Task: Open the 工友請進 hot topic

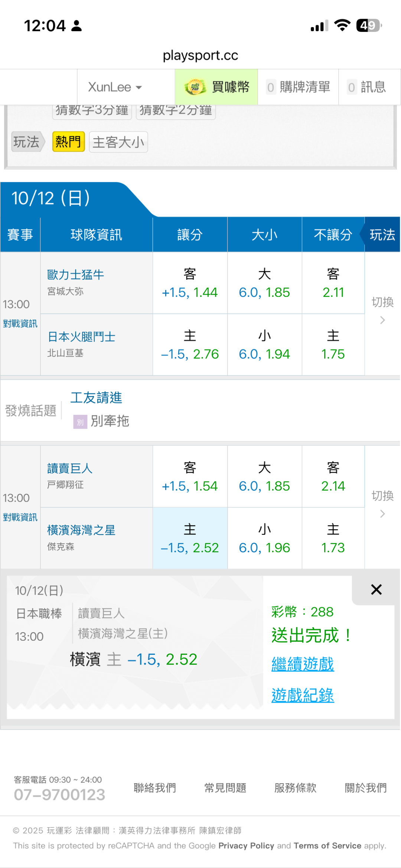Action: coord(96,398)
